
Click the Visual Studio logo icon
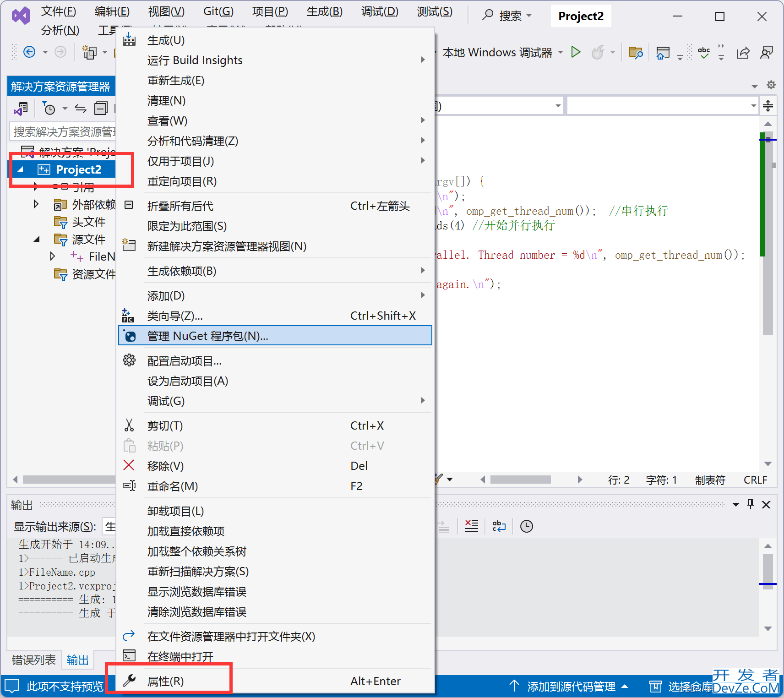(21, 16)
